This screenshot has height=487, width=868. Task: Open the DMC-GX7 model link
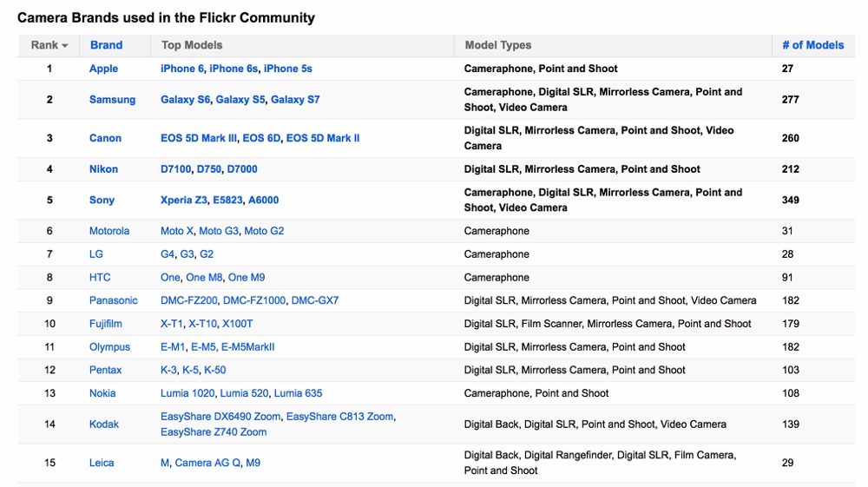pos(315,301)
